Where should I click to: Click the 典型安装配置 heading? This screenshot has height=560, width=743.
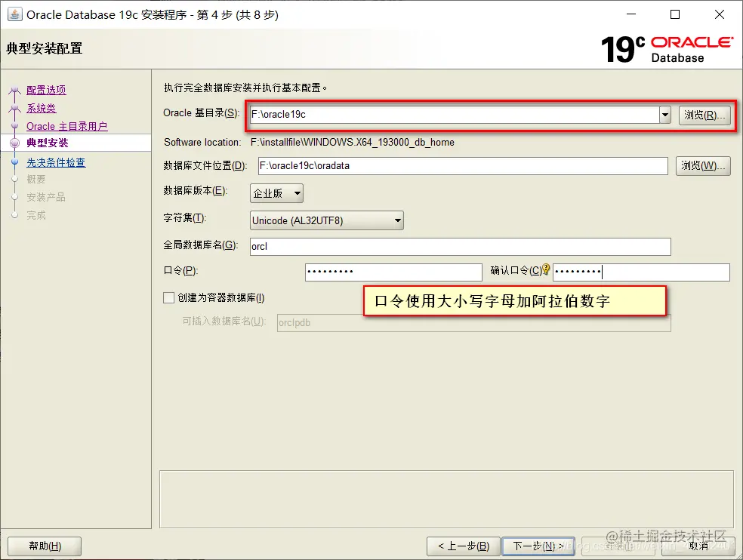[45, 48]
